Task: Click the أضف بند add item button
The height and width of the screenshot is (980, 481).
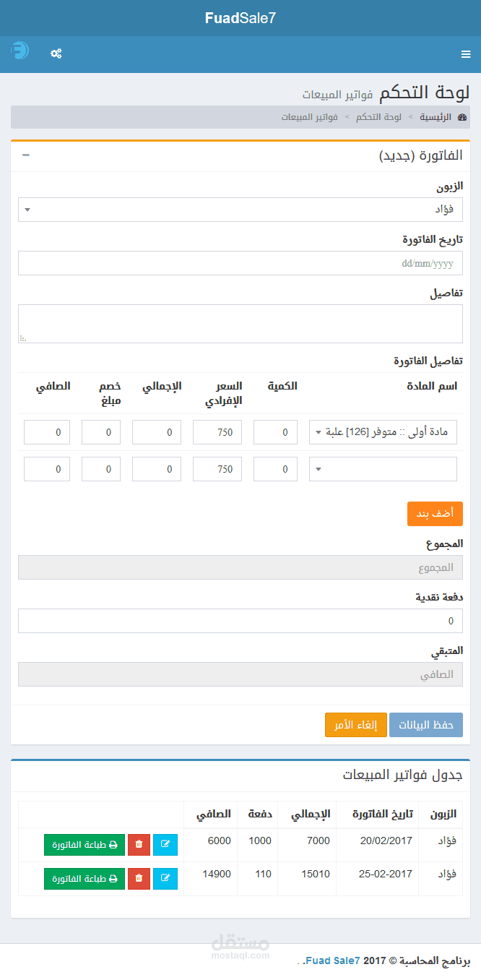Action: (435, 514)
